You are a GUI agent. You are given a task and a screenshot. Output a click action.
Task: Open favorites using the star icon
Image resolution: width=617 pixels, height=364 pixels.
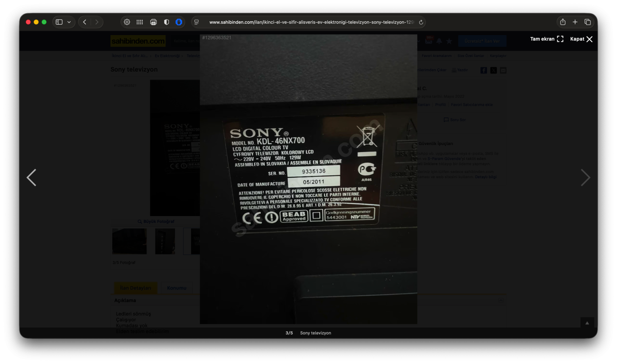coord(449,41)
